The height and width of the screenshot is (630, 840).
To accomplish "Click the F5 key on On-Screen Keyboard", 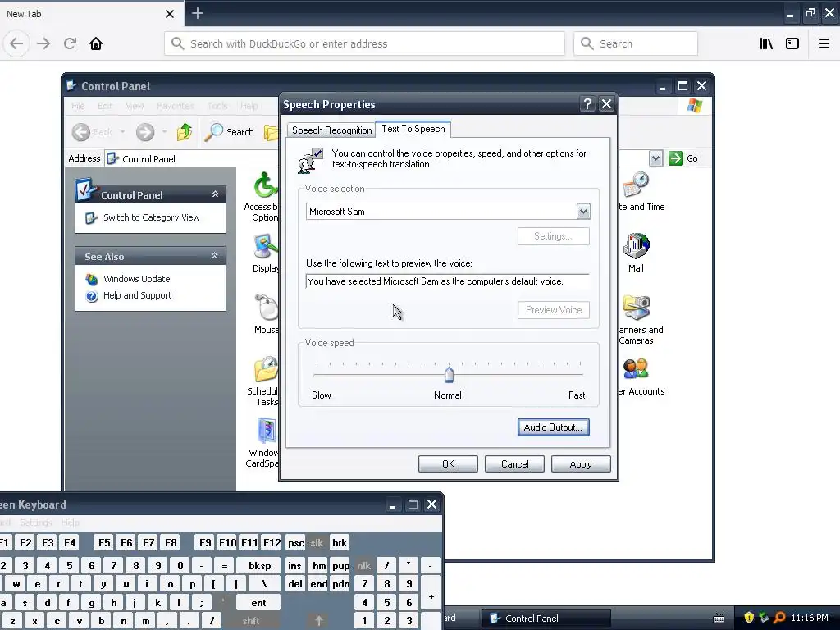I will (x=104, y=543).
